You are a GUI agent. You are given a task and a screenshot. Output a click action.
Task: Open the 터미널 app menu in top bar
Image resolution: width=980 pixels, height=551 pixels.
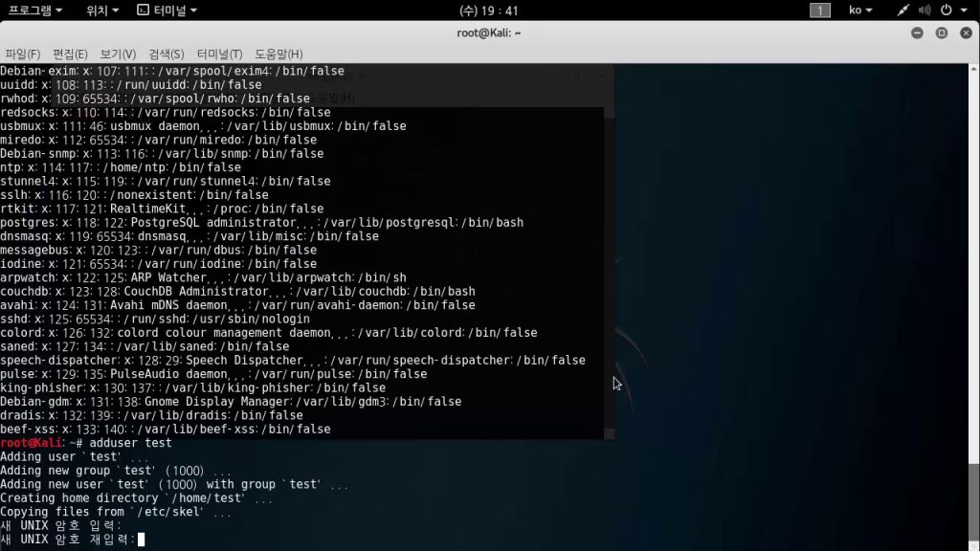[167, 11]
